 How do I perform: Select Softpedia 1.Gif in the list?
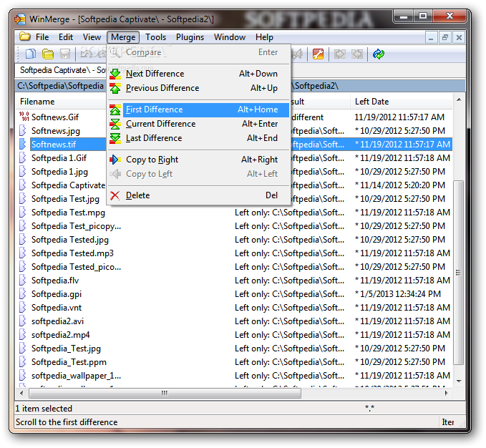(59, 158)
